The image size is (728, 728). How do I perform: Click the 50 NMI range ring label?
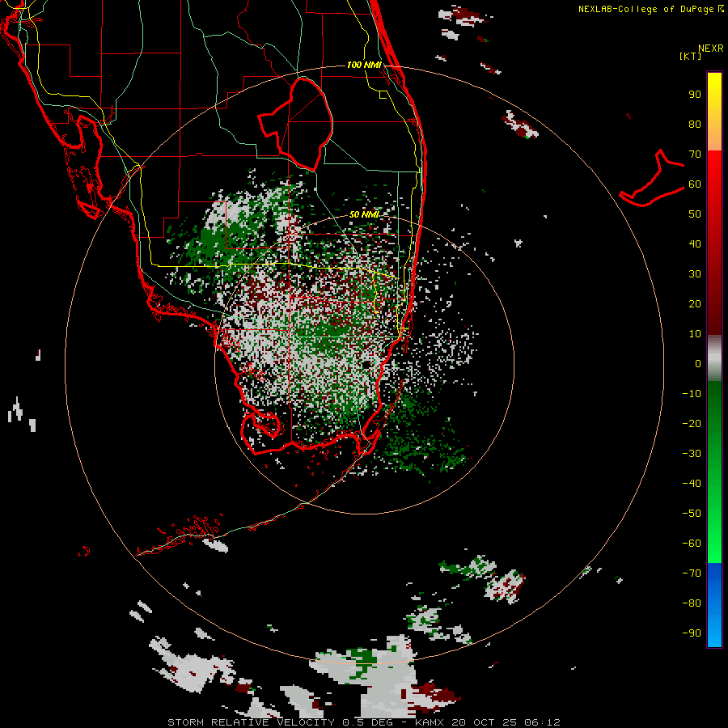pyautogui.click(x=364, y=214)
